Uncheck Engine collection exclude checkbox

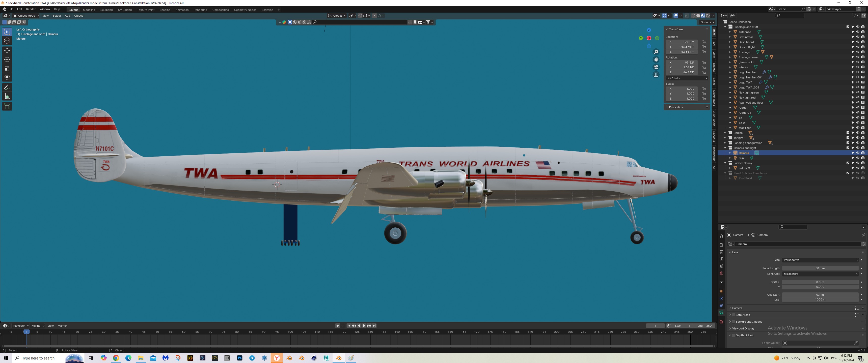(x=848, y=133)
